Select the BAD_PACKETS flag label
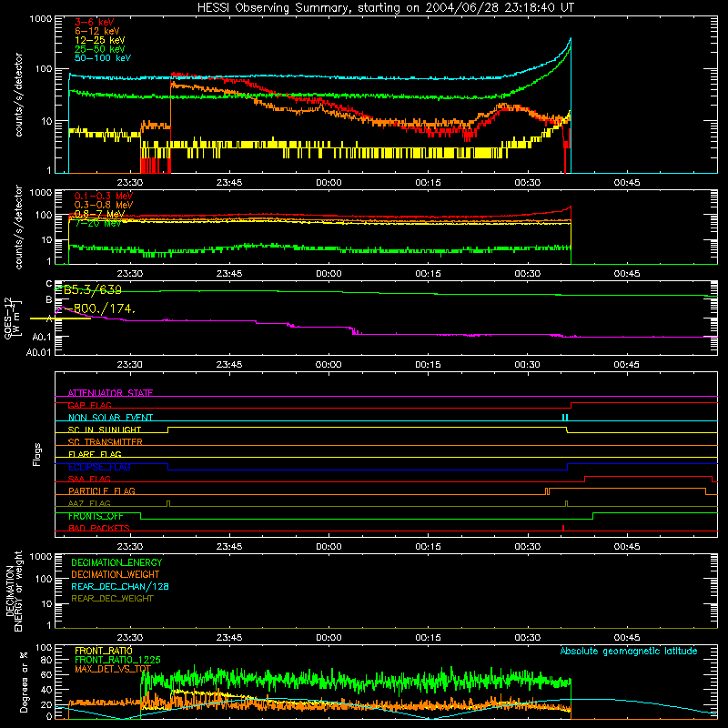The image size is (728, 728). pos(99,528)
